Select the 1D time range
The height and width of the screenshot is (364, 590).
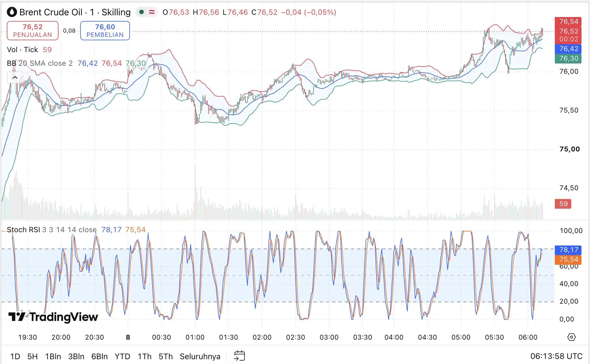[15, 356]
